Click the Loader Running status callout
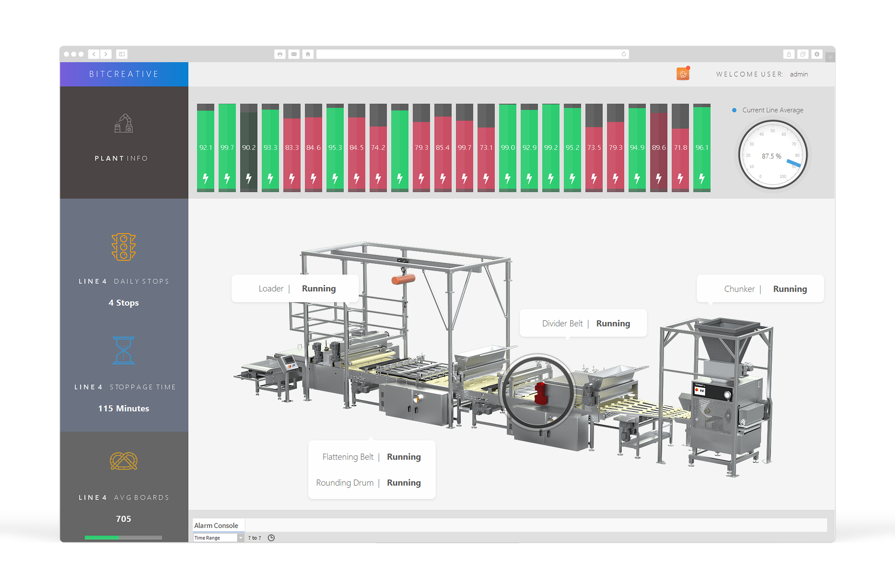 pyautogui.click(x=295, y=288)
